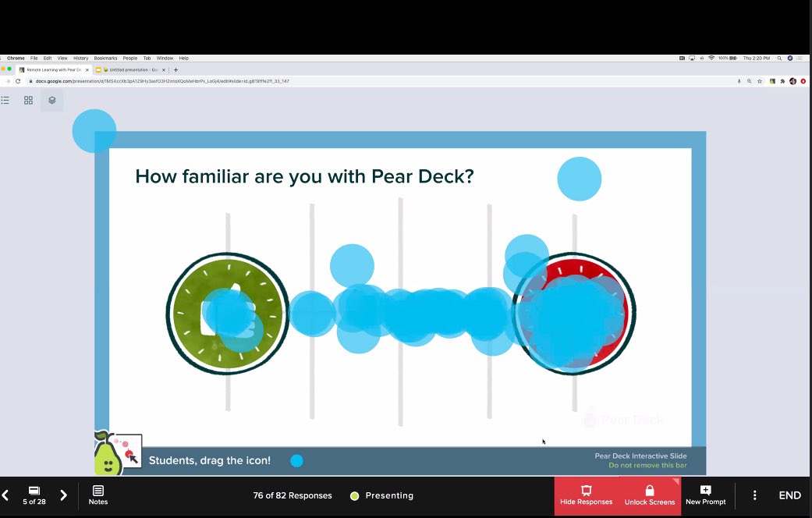Click Unlock Screens button
The width and height of the screenshot is (812, 518).
pyautogui.click(x=650, y=495)
